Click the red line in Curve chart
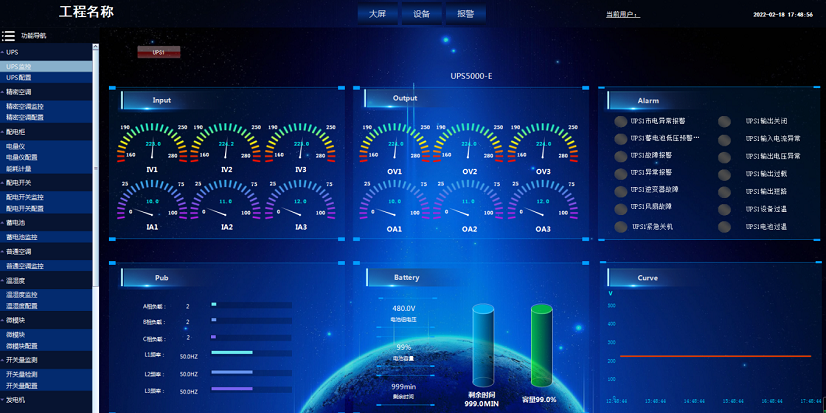The image size is (826, 413). coord(715,356)
